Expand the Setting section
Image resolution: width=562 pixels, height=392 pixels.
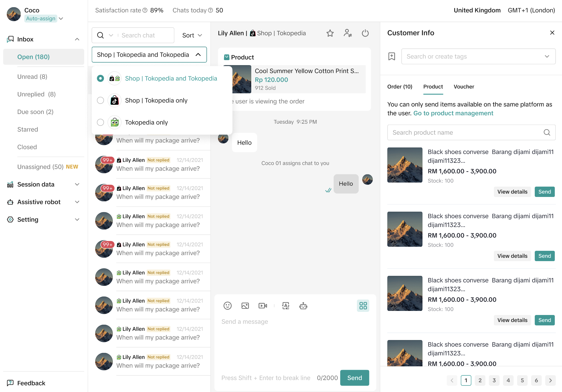coord(77,219)
